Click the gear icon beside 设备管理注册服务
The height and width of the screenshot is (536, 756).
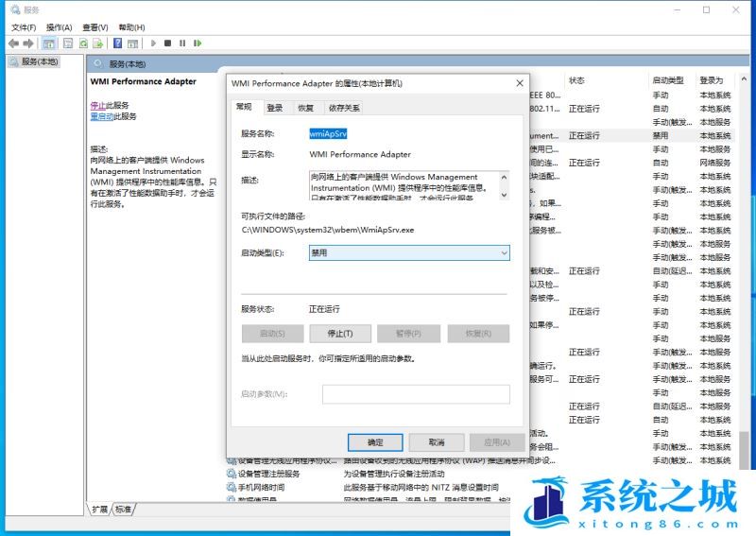[232, 474]
